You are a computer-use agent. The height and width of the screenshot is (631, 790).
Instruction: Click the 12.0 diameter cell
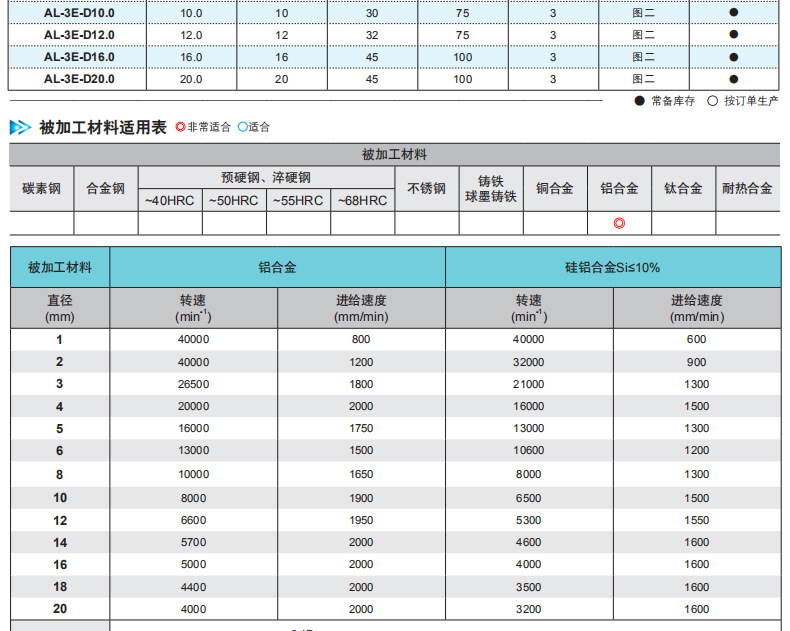(x=191, y=35)
